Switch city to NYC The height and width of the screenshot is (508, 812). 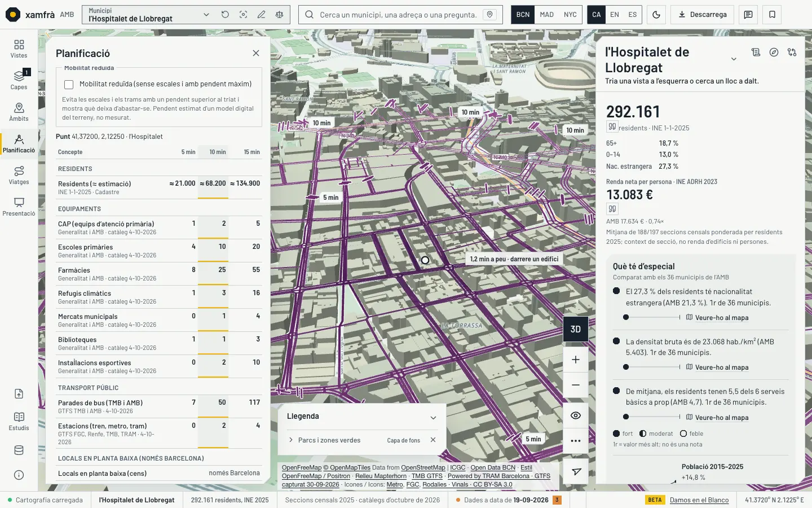[570, 15]
